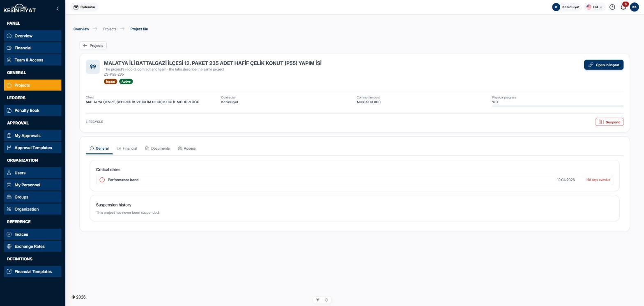The width and height of the screenshot is (644, 306).
Task: Collapse the sidebar with the chevron
Action: click(x=57, y=8)
